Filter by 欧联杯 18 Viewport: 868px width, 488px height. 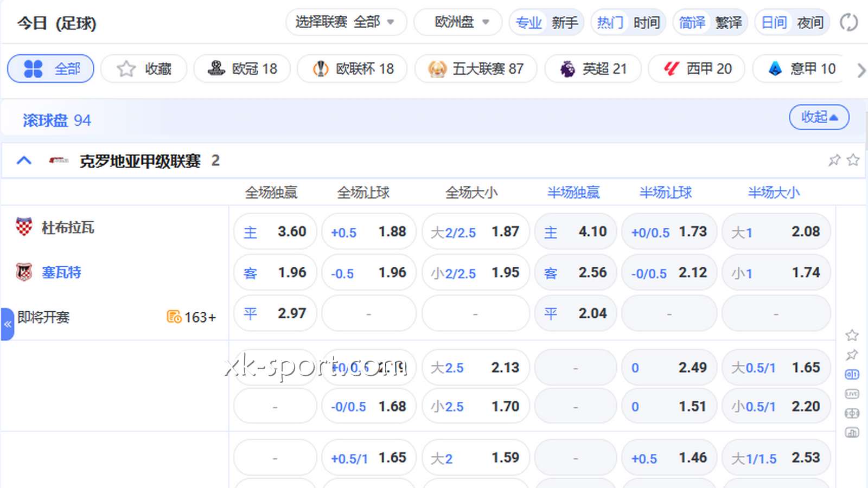point(352,69)
